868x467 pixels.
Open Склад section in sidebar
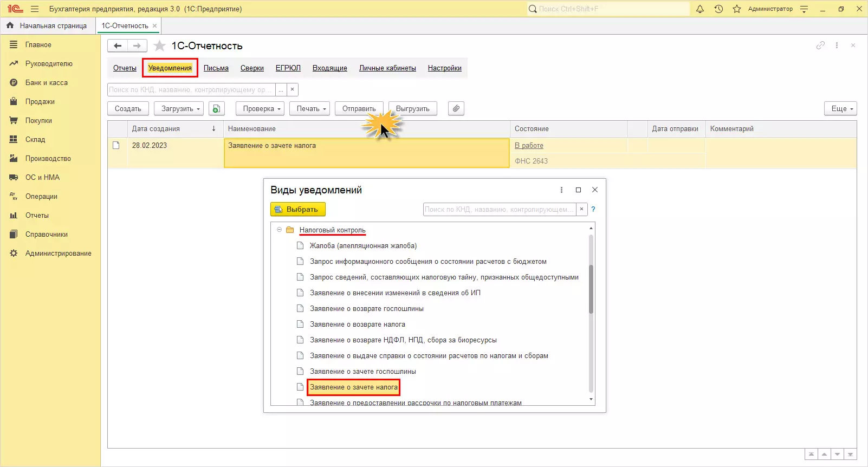[x=35, y=140]
